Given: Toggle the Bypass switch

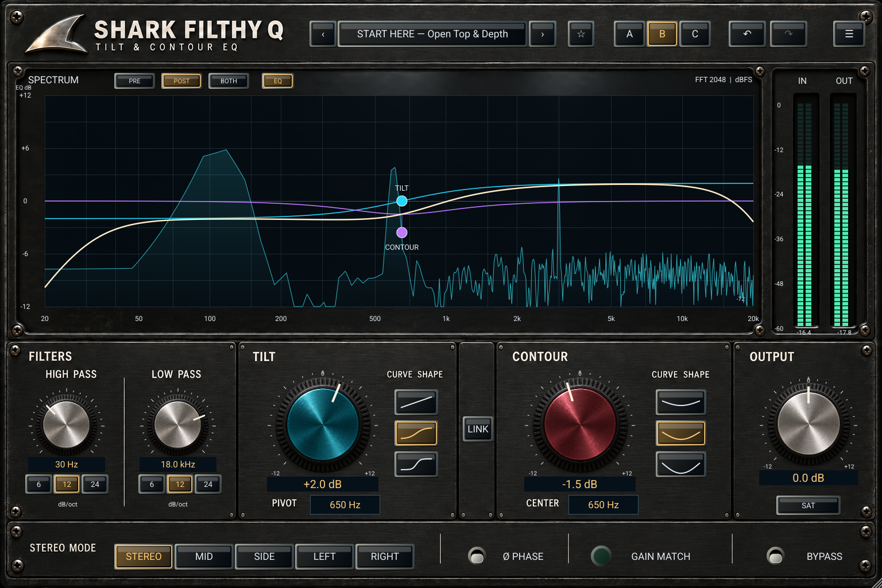Looking at the screenshot, I should [775, 556].
